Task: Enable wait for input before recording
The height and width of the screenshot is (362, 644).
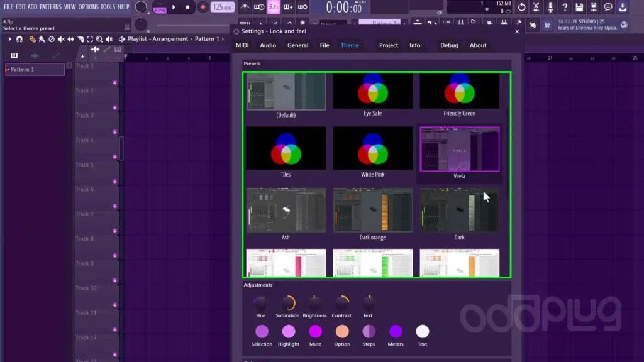Action: 259,7
